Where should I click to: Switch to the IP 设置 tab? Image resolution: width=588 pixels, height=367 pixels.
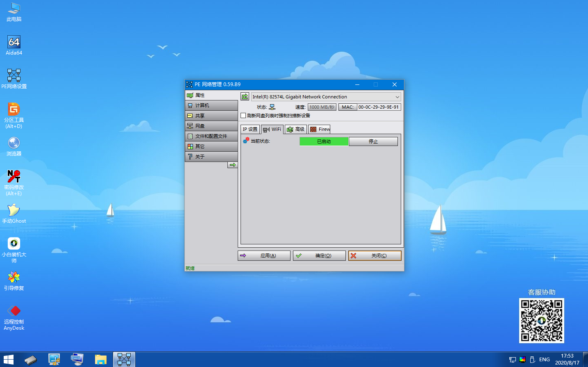pyautogui.click(x=250, y=129)
